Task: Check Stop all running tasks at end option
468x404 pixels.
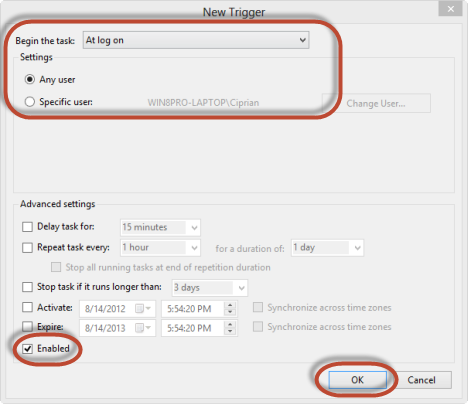Action: tap(56, 267)
